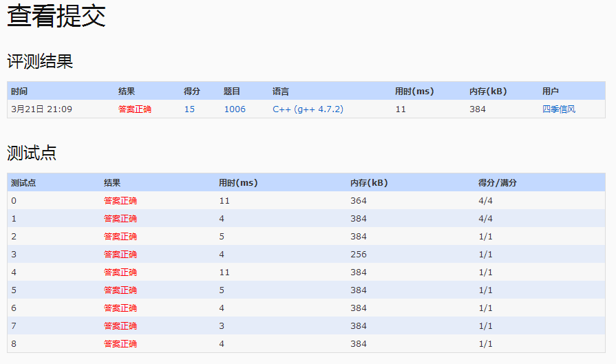
Task: Click the 题目 column header
Action: coord(232,92)
